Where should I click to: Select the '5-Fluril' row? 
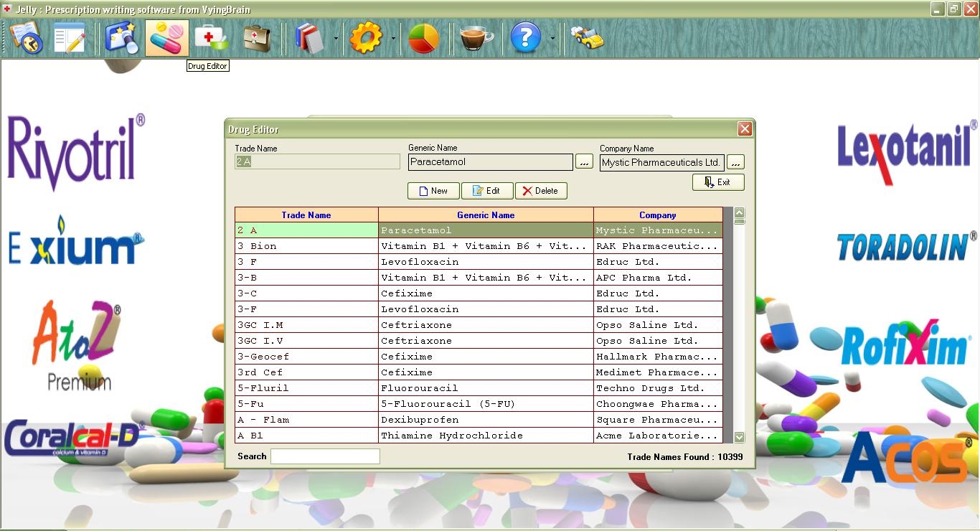click(479, 388)
